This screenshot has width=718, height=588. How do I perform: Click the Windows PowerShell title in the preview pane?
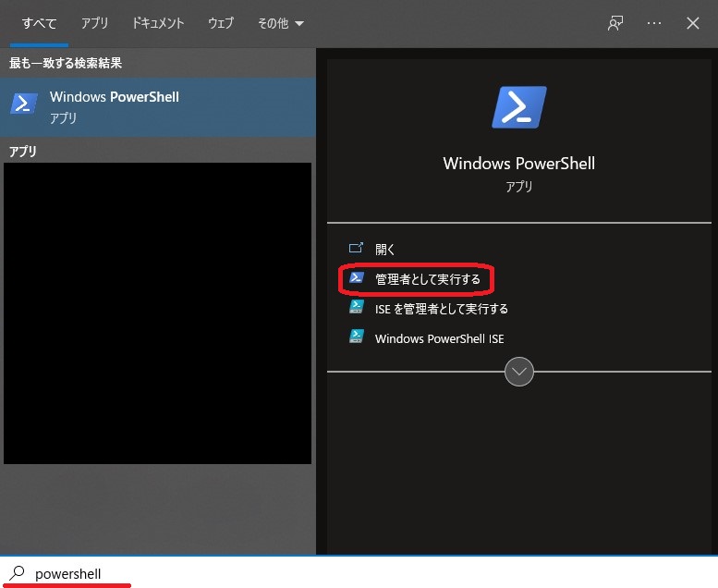coord(518,164)
